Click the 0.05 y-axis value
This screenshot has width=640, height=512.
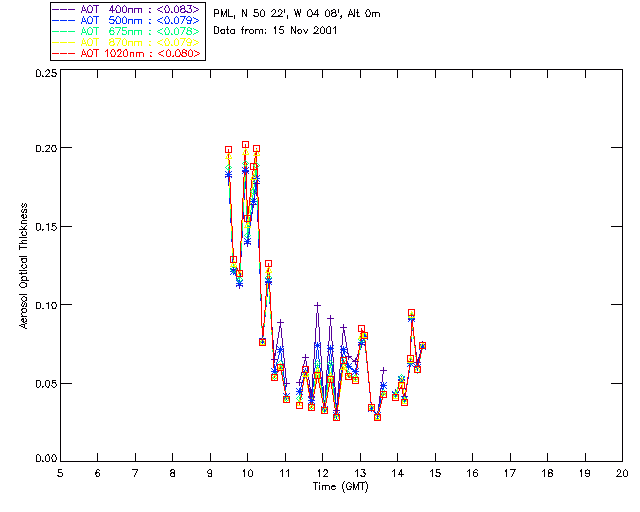tap(47, 384)
